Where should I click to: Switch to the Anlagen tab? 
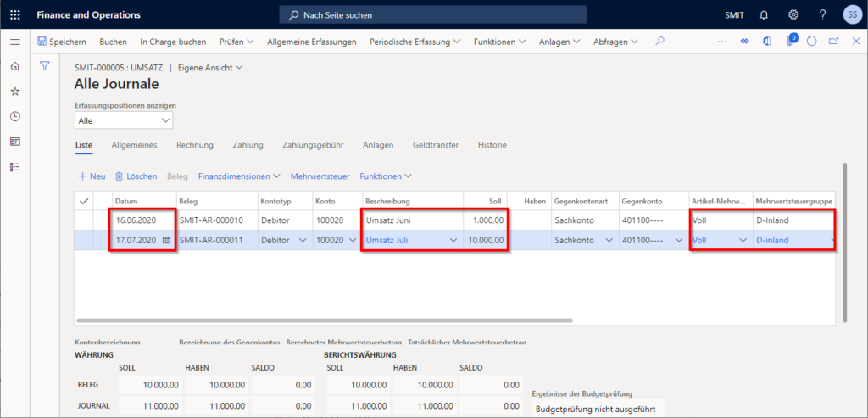click(378, 145)
